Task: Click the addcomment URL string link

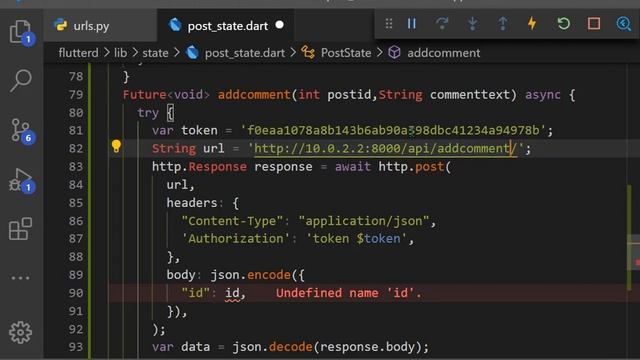Action: 385,149
